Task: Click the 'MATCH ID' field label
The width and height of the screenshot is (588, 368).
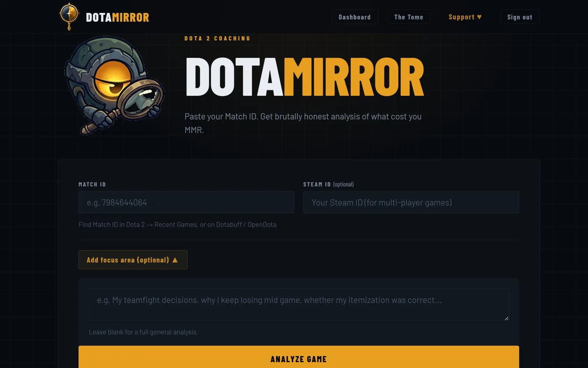Action: [x=92, y=184]
